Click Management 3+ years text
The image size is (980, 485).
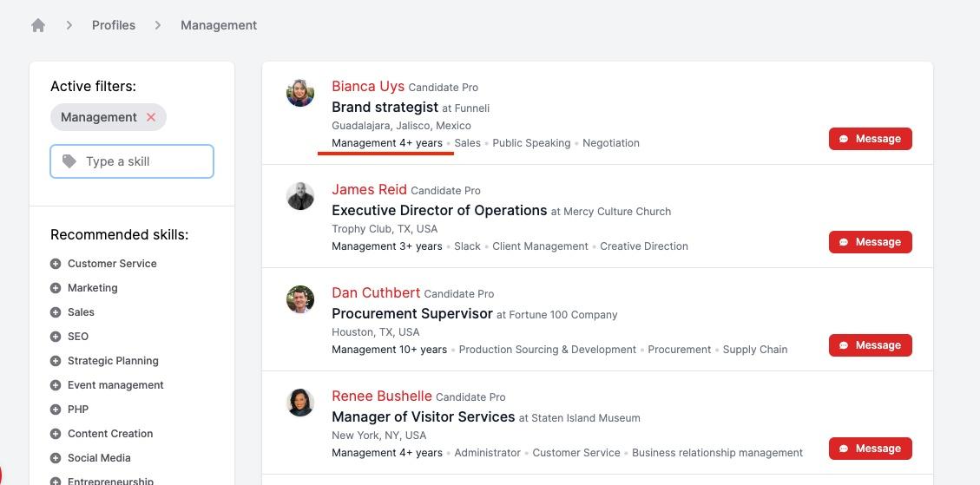pos(387,246)
